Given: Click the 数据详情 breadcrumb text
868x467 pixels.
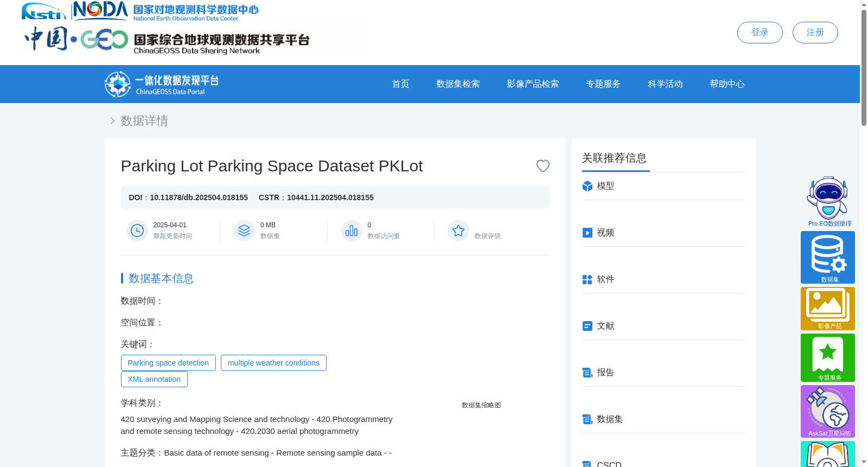Looking at the screenshot, I should (x=144, y=121).
